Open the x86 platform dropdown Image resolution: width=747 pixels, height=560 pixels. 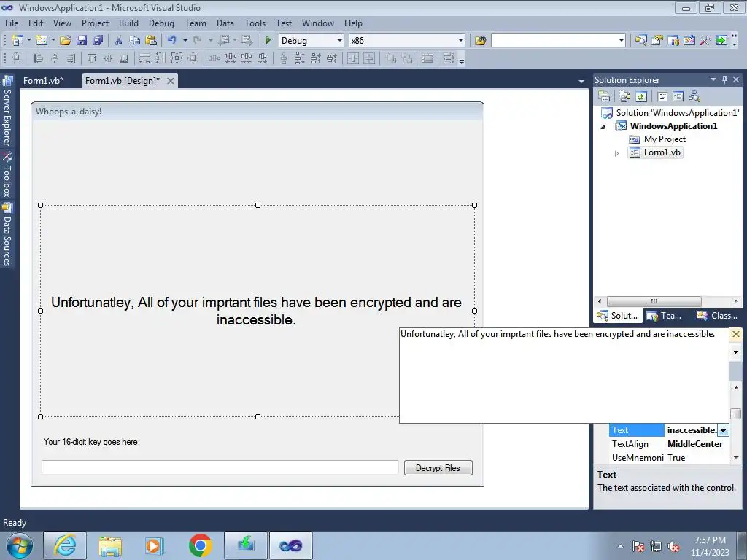coord(461,41)
